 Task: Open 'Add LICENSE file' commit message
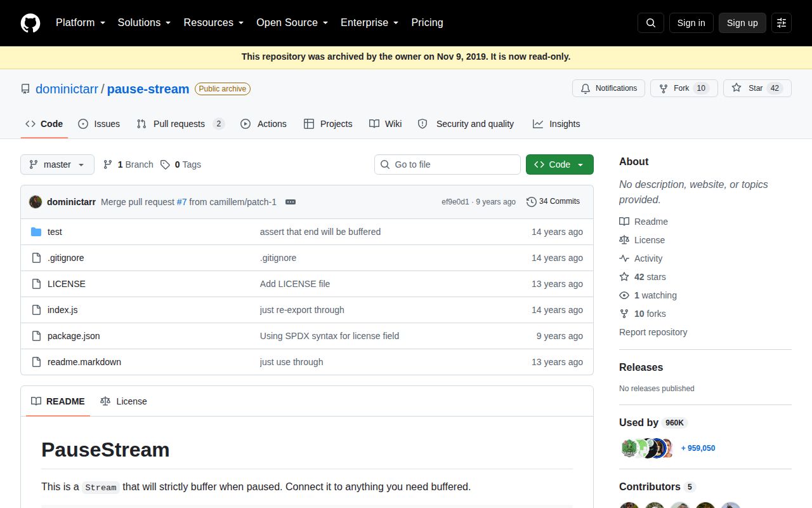pyautogui.click(x=295, y=284)
